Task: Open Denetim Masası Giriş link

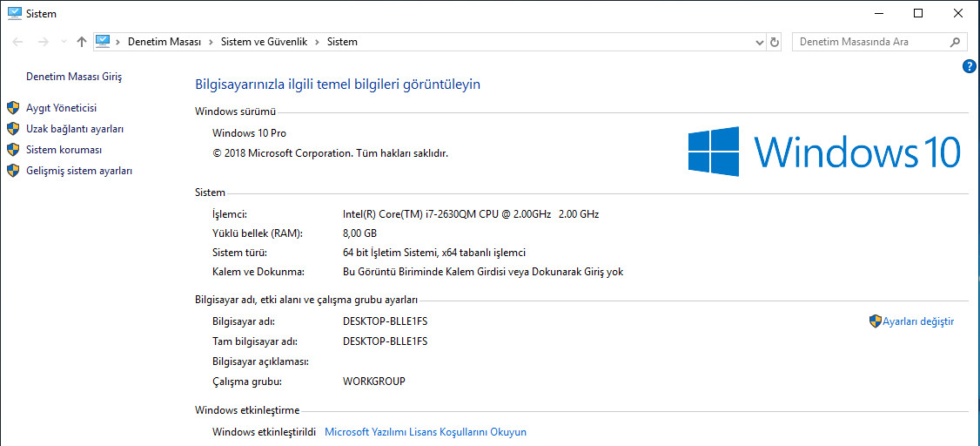Action: coord(74,77)
